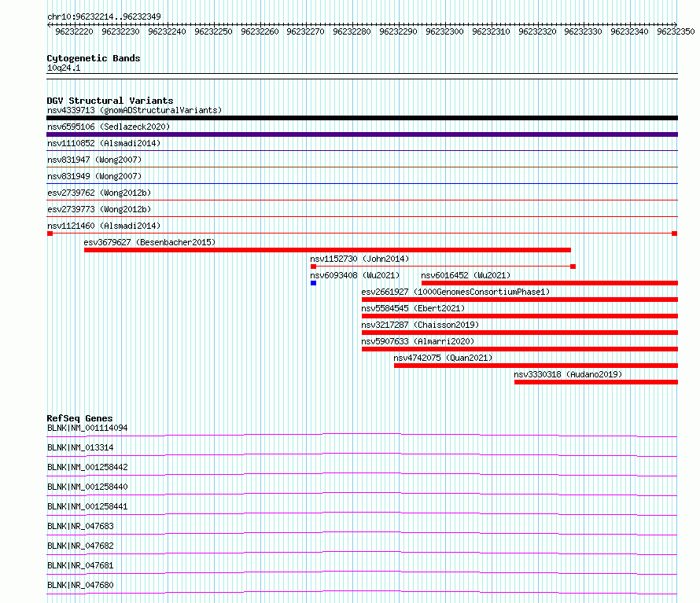Open nsv5584545 (Ebert2021) label
Screen dimensions: 700x603
[x=413, y=308]
